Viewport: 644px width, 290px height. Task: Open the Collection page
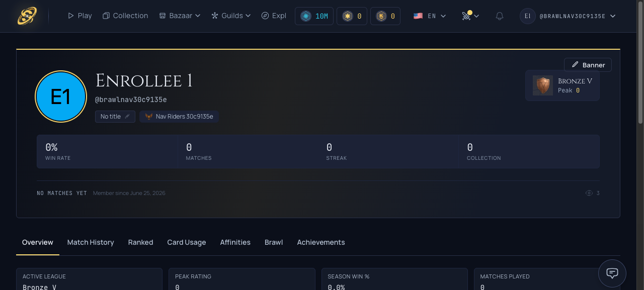point(125,16)
